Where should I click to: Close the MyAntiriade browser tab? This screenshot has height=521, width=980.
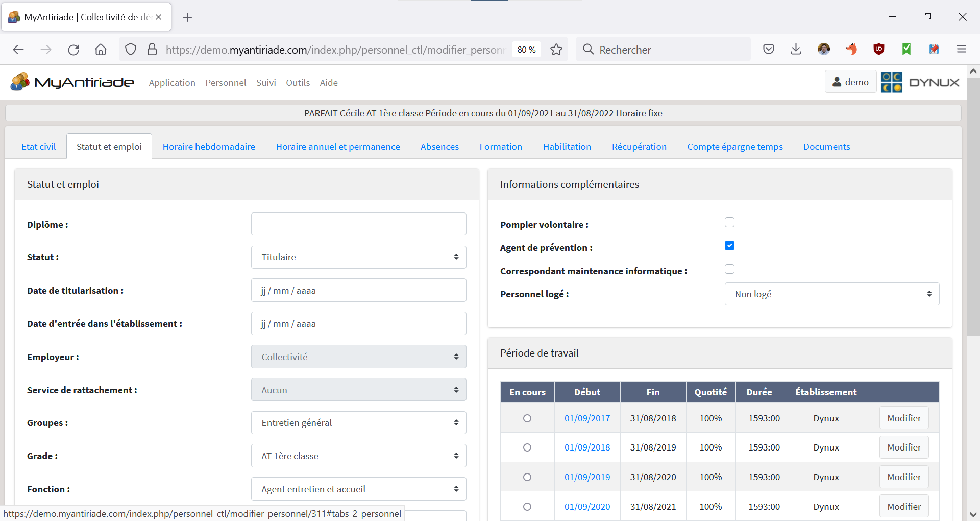click(159, 17)
